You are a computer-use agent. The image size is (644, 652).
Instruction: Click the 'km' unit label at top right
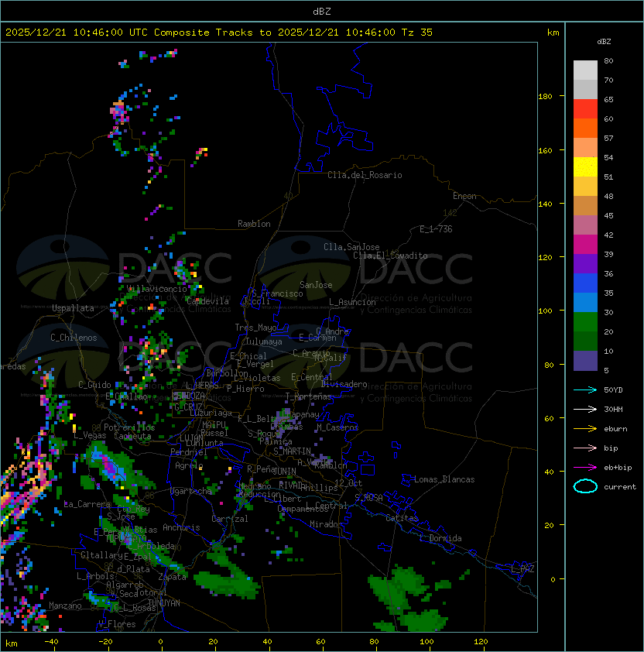pyautogui.click(x=553, y=33)
